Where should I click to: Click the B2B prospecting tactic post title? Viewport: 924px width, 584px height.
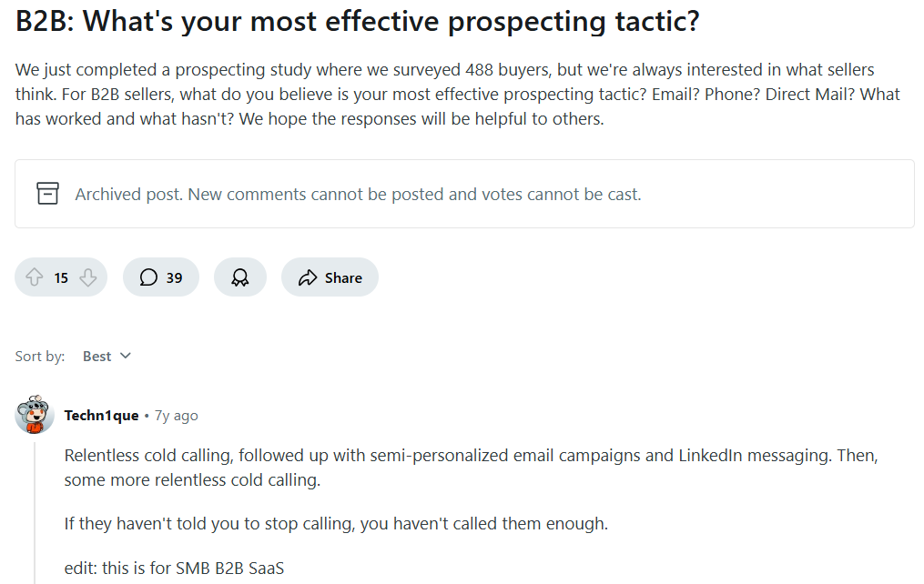(x=357, y=21)
